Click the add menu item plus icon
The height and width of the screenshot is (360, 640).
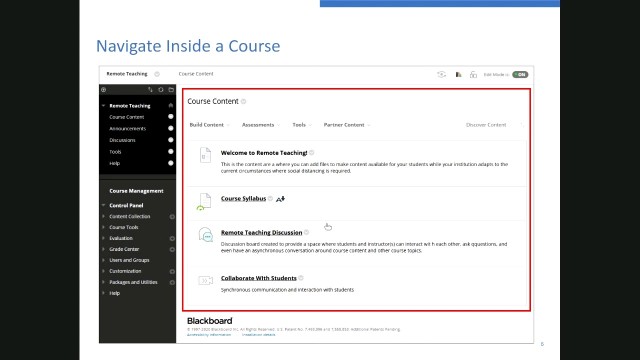(x=104, y=90)
